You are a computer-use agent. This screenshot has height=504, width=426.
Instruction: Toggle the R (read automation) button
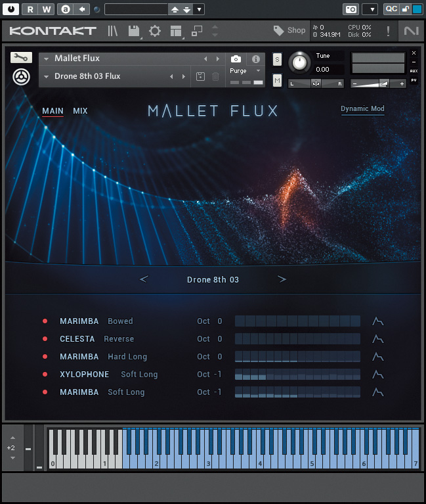[x=30, y=9]
